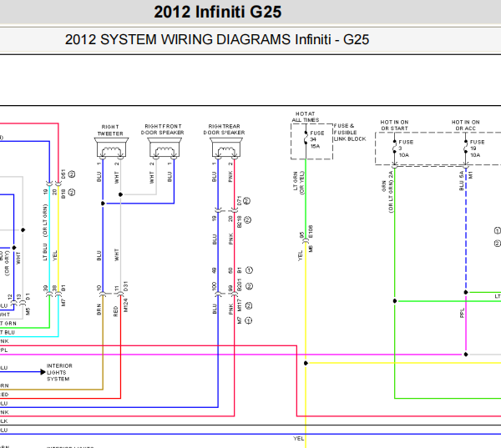501x448 pixels.
Task: Click the 'LT BLU (OR LT GRN)' wire label
Action: pyautogui.click(x=45, y=232)
